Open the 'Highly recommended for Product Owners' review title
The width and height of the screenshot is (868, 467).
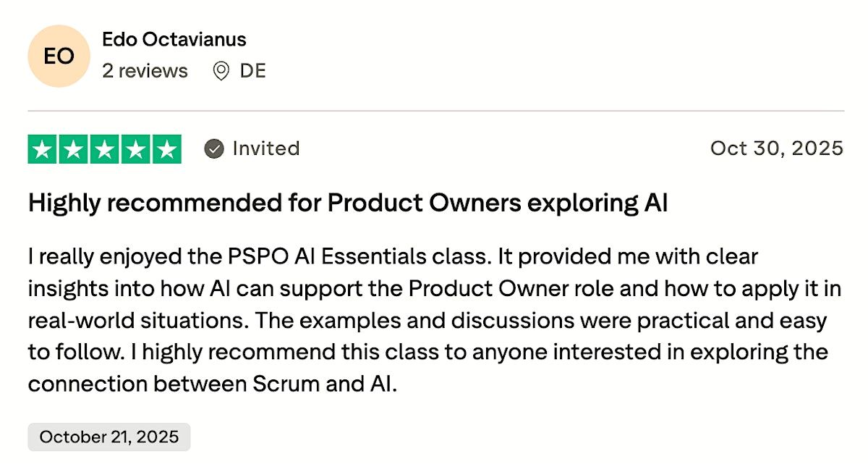pyautogui.click(x=347, y=203)
